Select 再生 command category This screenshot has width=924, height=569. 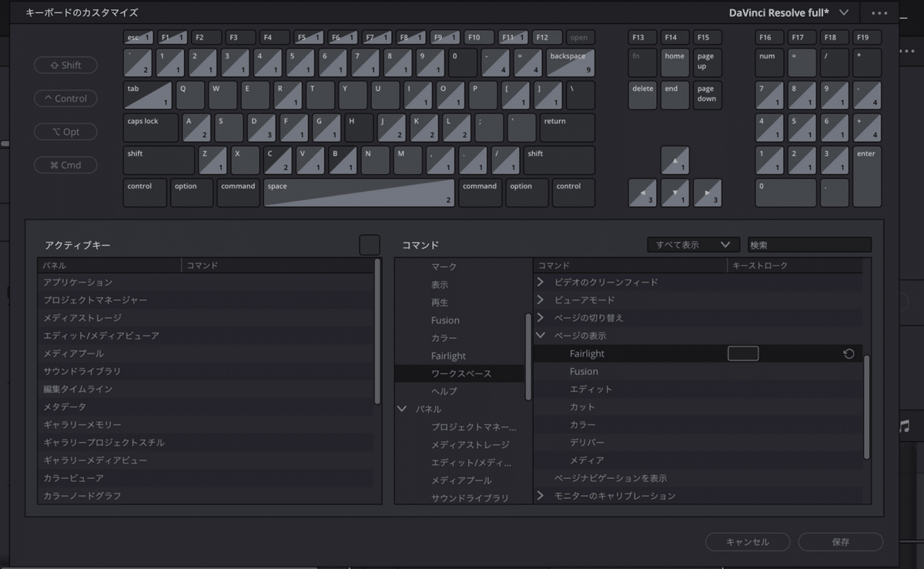click(x=440, y=303)
